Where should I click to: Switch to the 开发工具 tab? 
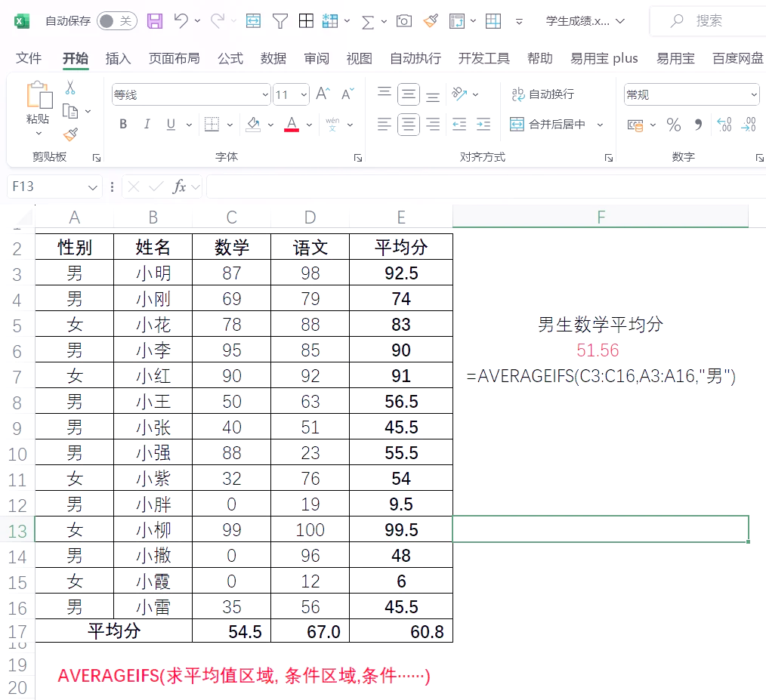pos(484,59)
